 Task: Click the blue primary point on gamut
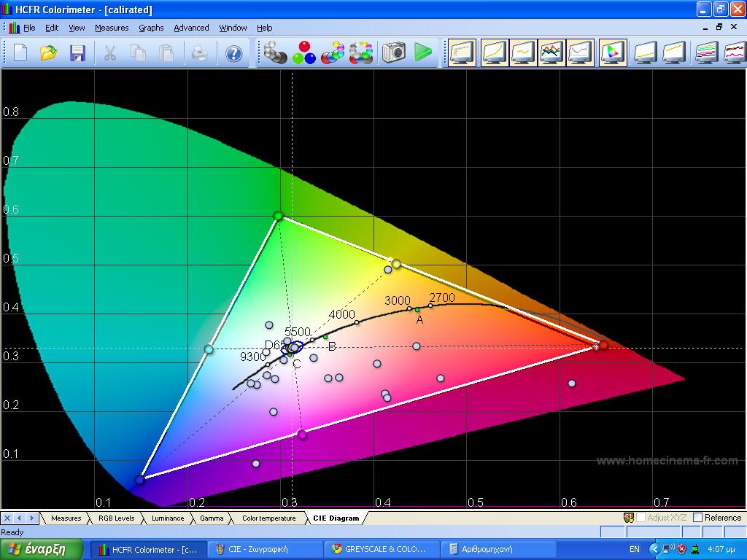139,480
